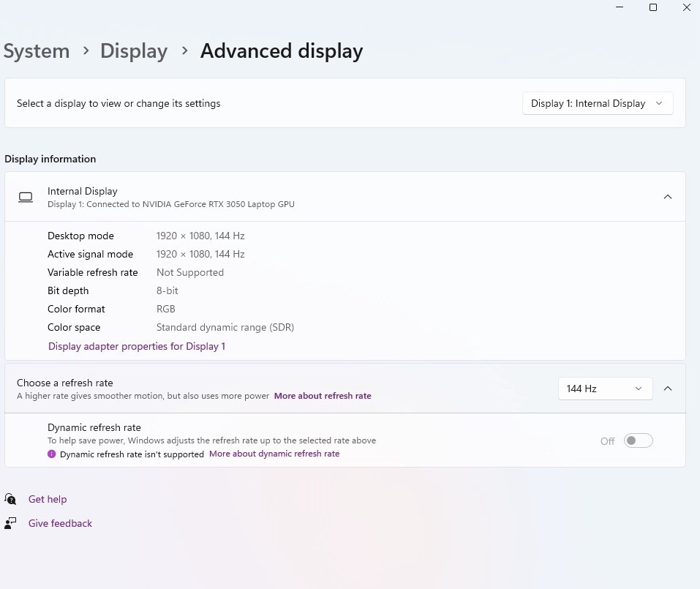Viewport: 700px width, 589px height.
Task: Open the Give feedback link
Action: pyautogui.click(x=60, y=523)
